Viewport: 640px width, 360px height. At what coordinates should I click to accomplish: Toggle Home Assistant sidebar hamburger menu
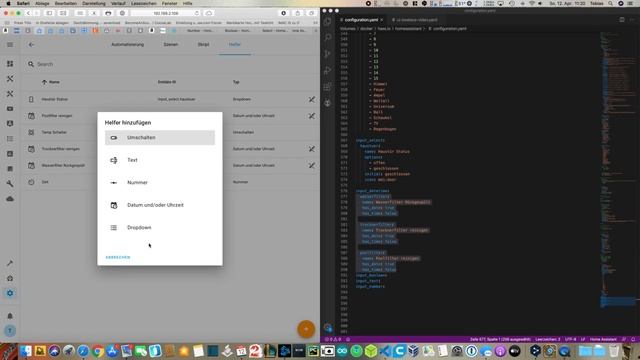pos(10,44)
